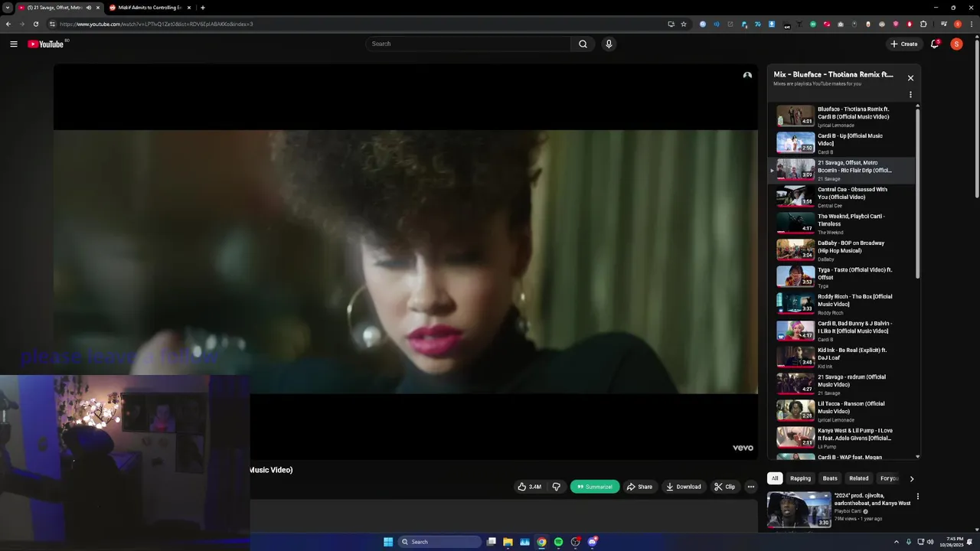Start voice search with the microphone
The height and width of the screenshot is (551, 980).
tap(609, 44)
